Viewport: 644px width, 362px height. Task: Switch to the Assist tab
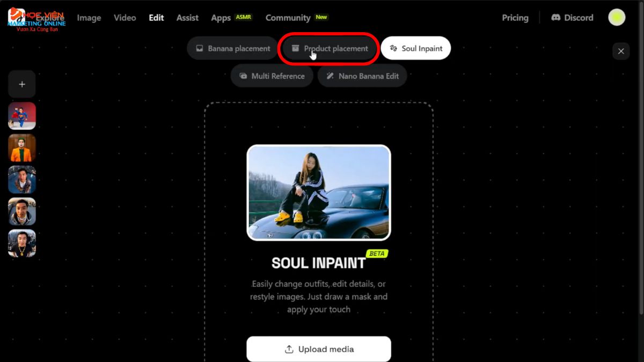188,18
